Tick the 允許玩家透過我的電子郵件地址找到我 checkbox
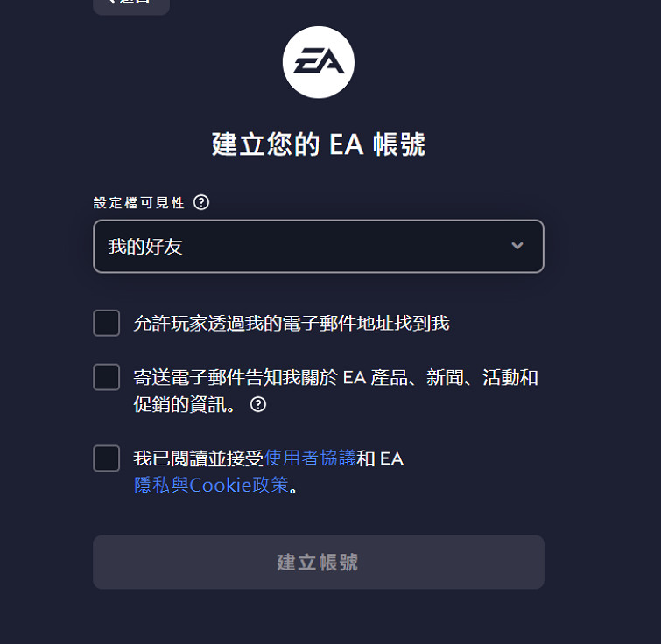The image size is (661, 644). tap(107, 323)
